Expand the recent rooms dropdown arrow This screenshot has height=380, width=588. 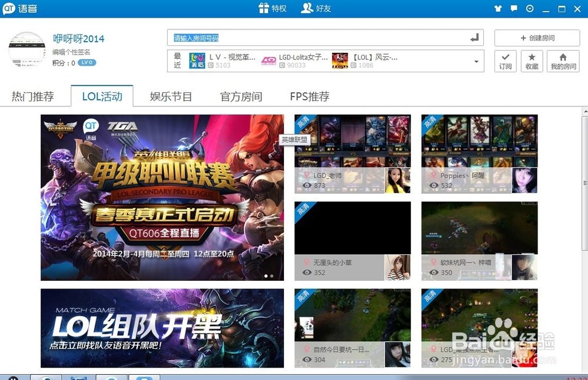point(477,61)
